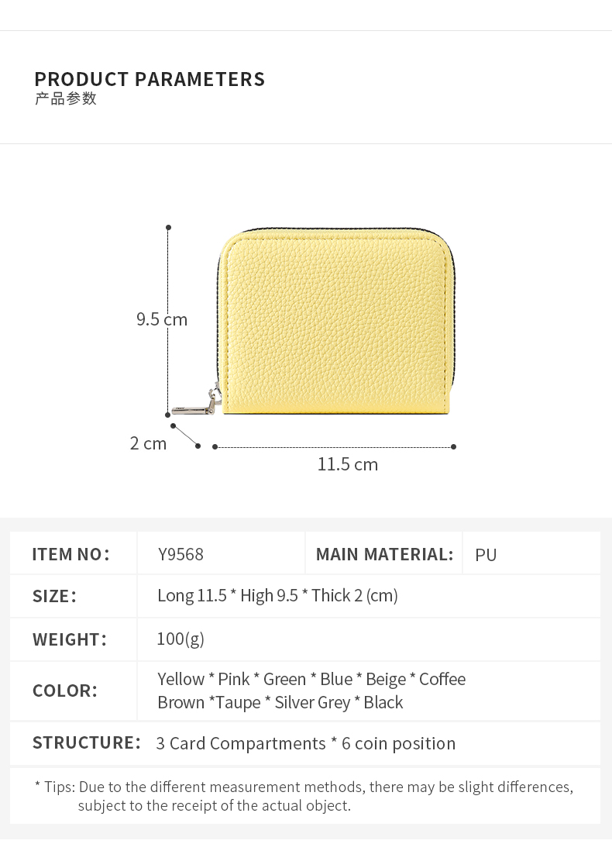This screenshot has width=612, height=868.
Task: Click the Tips disclaimer note
Action: click(x=304, y=796)
